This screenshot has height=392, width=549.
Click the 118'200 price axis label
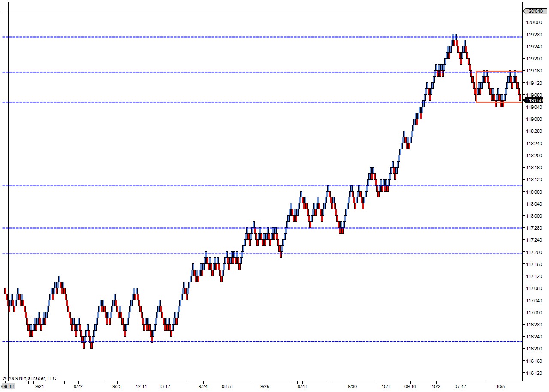(535, 156)
